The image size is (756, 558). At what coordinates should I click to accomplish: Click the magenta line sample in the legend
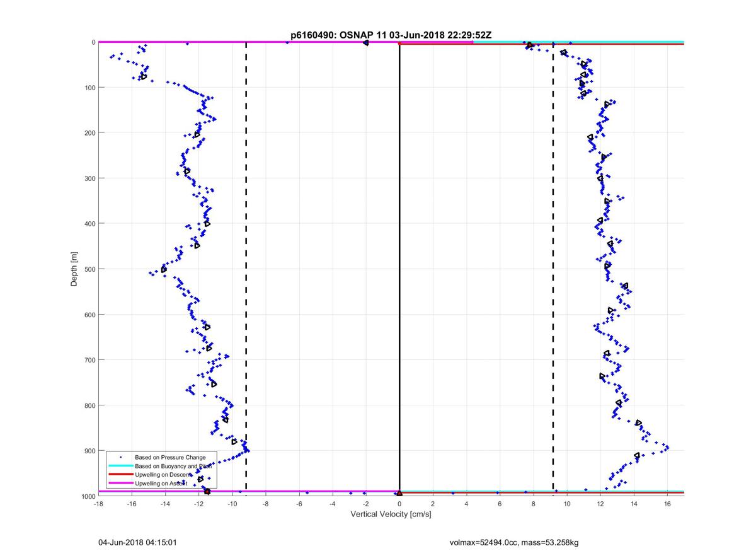tap(120, 483)
